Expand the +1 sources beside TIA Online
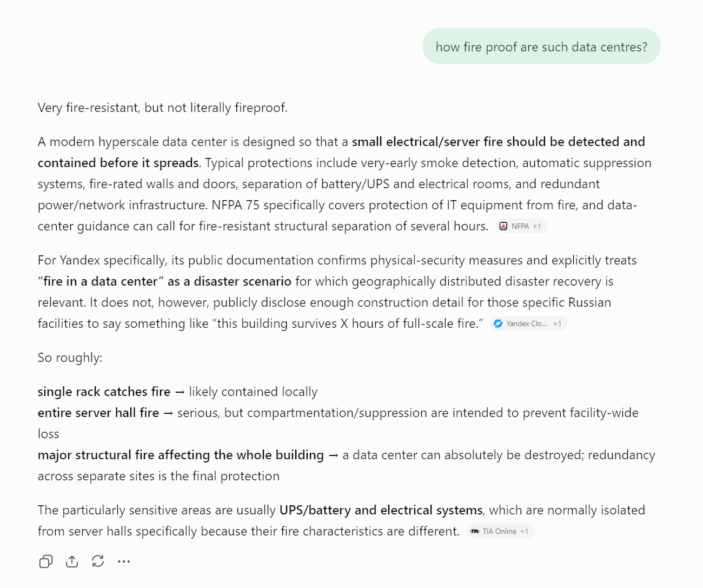 click(x=524, y=531)
